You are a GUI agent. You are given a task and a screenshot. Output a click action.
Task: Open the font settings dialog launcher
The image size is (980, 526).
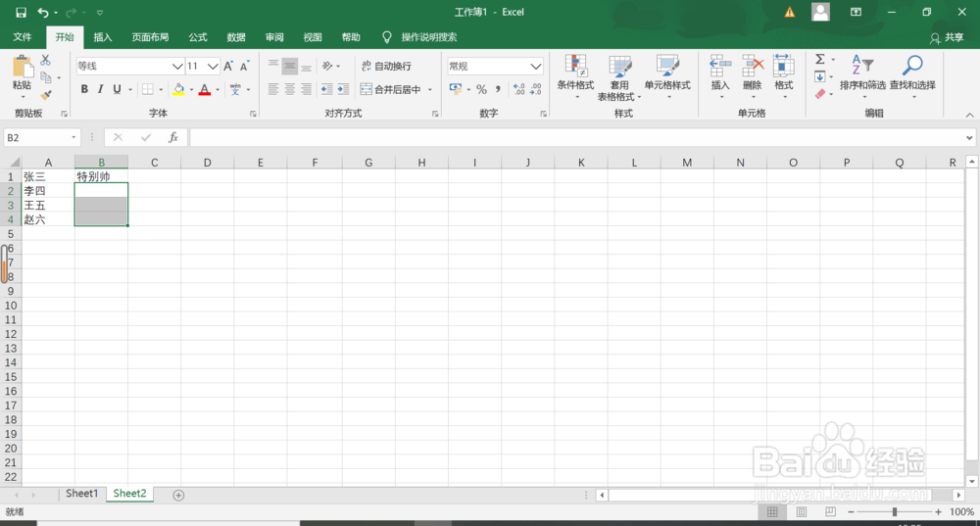(253, 114)
